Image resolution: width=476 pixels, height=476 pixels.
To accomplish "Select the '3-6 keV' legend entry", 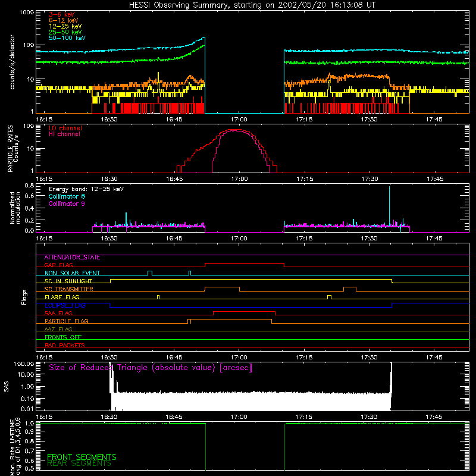I will [61, 14].
